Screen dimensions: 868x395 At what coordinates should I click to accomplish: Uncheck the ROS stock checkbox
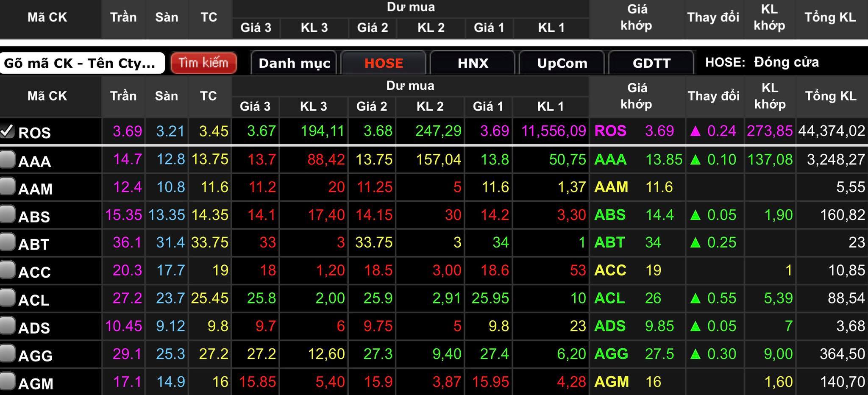tap(7, 131)
